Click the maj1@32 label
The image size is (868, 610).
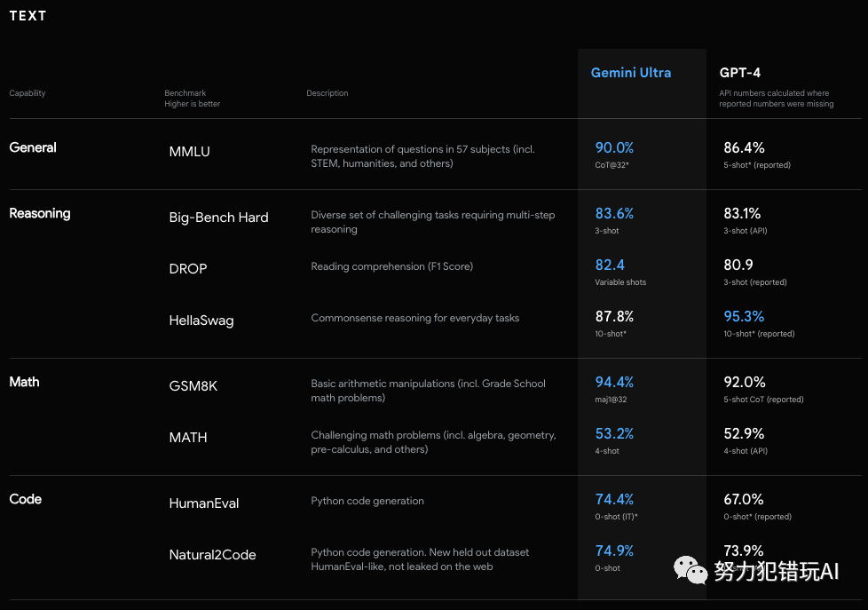coord(611,400)
